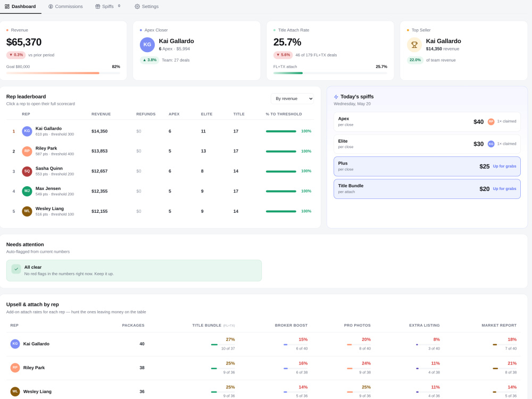The image size is (532, 399).
Task: Click the APEX column header
Action: click(x=174, y=114)
